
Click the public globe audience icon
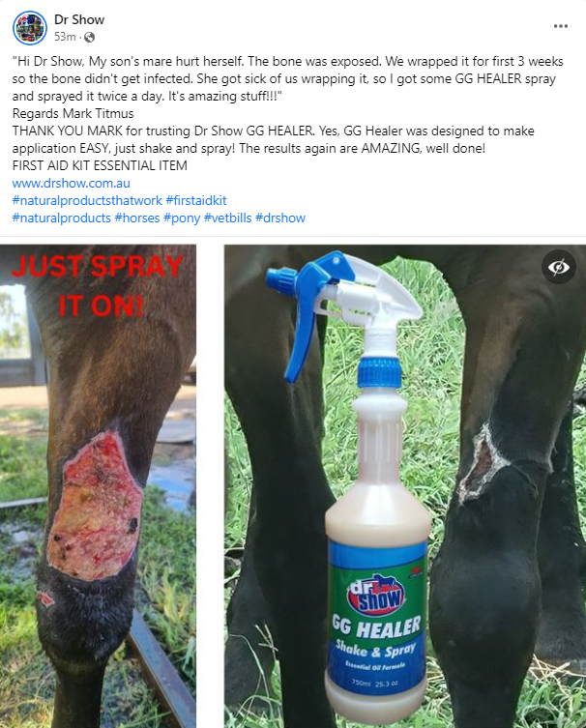tap(89, 37)
